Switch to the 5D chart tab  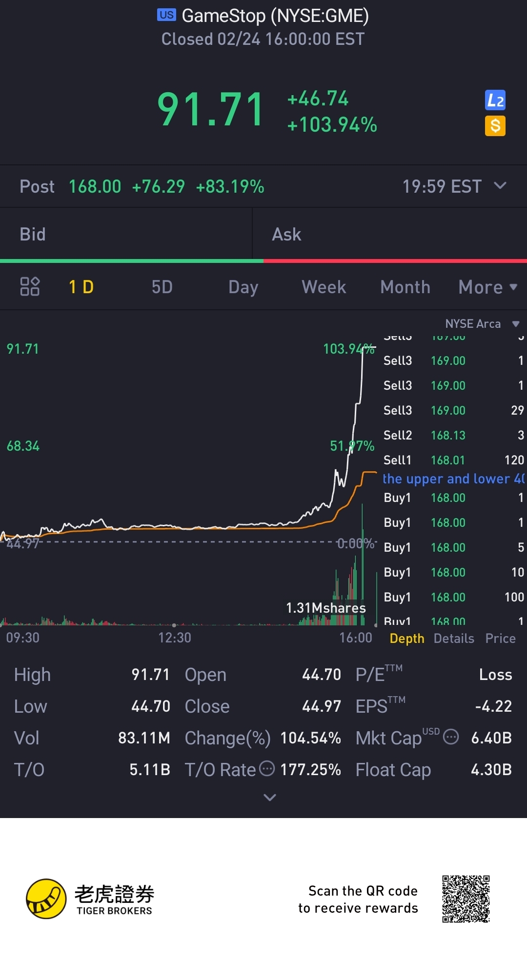pyautogui.click(x=162, y=287)
